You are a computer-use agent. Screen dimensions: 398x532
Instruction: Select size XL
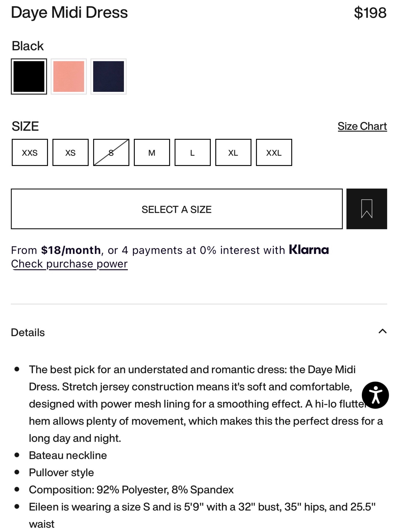[233, 152]
